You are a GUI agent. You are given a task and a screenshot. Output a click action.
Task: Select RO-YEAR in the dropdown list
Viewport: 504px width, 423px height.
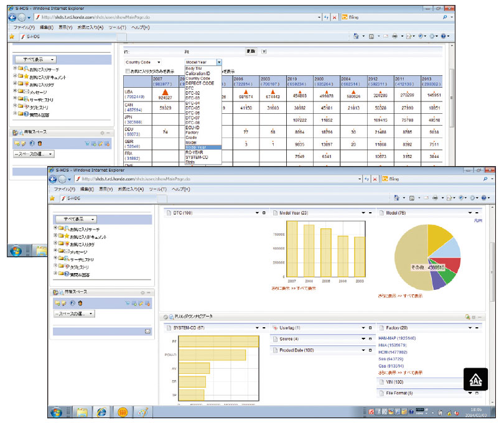(x=194, y=152)
